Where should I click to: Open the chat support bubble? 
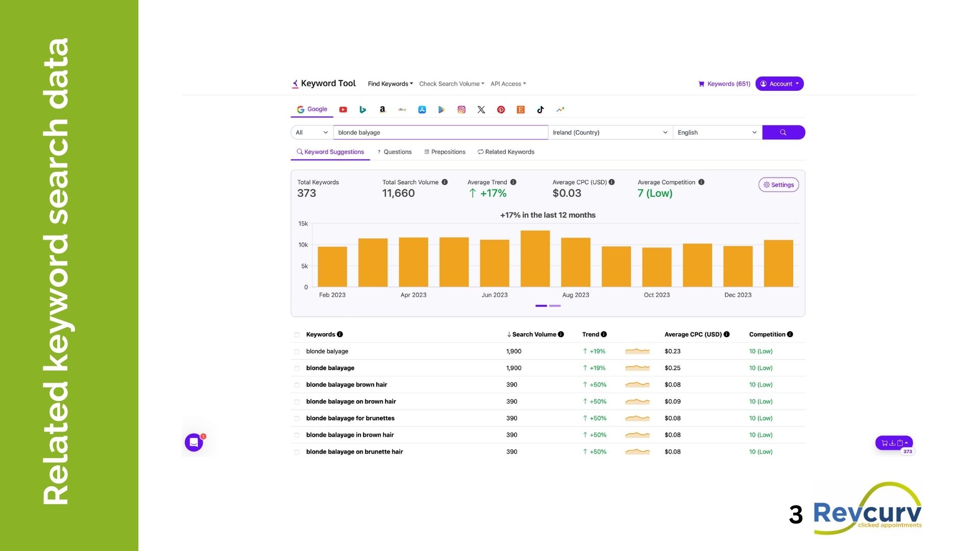click(194, 442)
